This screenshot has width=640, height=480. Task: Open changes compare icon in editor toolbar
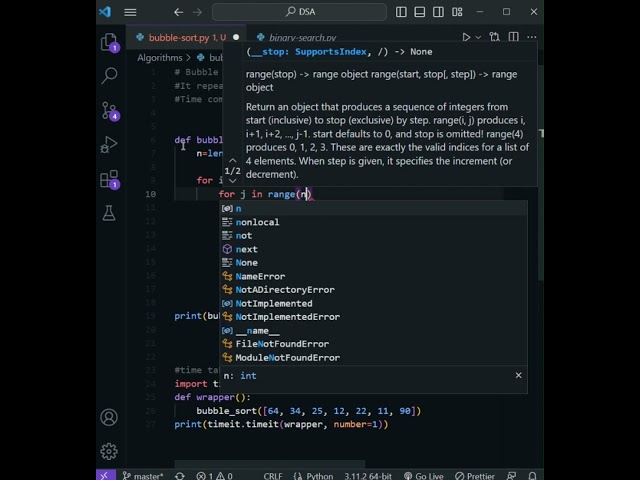point(495,37)
